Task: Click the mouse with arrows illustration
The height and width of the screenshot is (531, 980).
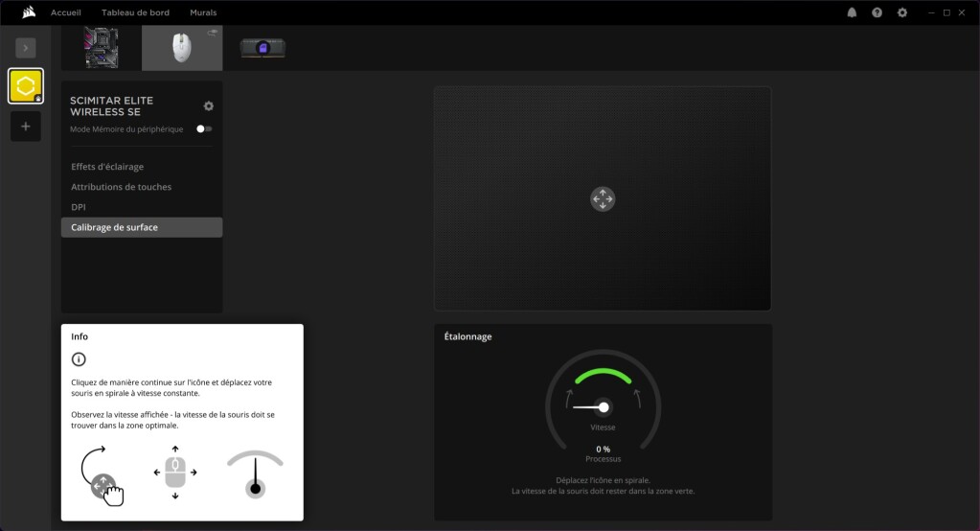Action: [x=175, y=473]
